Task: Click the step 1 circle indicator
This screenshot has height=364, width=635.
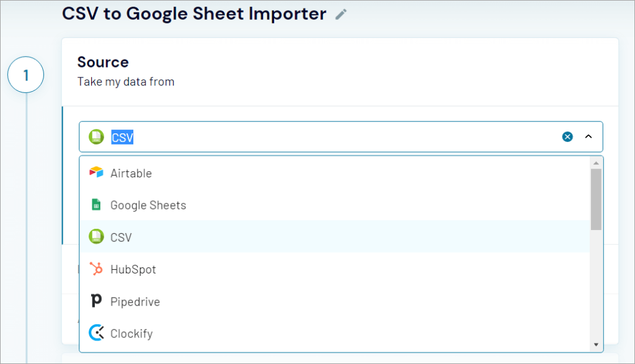Action: pyautogui.click(x=25, y=74)
